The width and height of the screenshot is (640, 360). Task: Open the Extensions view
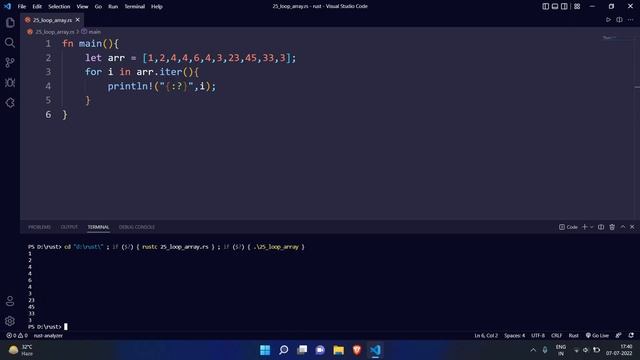pyautogui.click(x=10, y=102)
